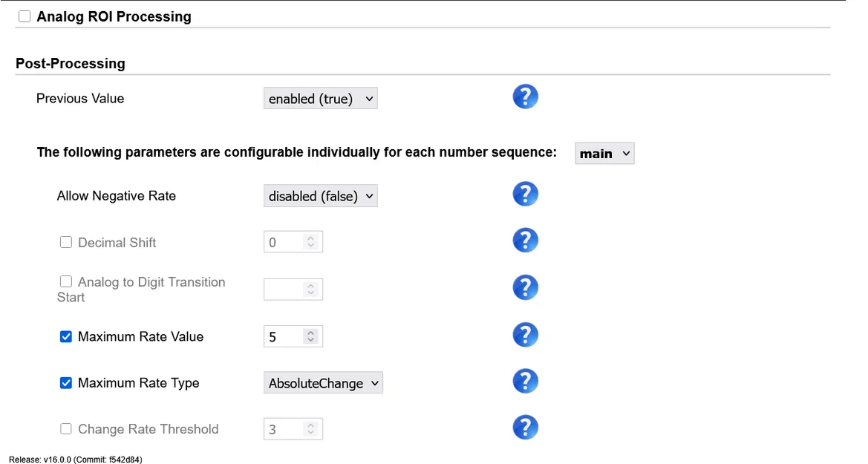Uncheck the Maximum Rate Value checkbox

66,336
